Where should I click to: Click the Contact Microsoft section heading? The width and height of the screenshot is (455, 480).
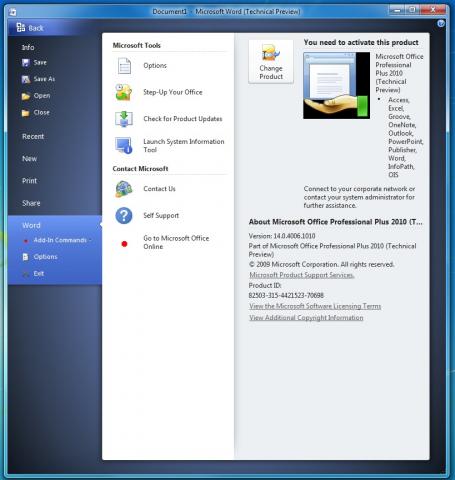click(x=140, y=169)
